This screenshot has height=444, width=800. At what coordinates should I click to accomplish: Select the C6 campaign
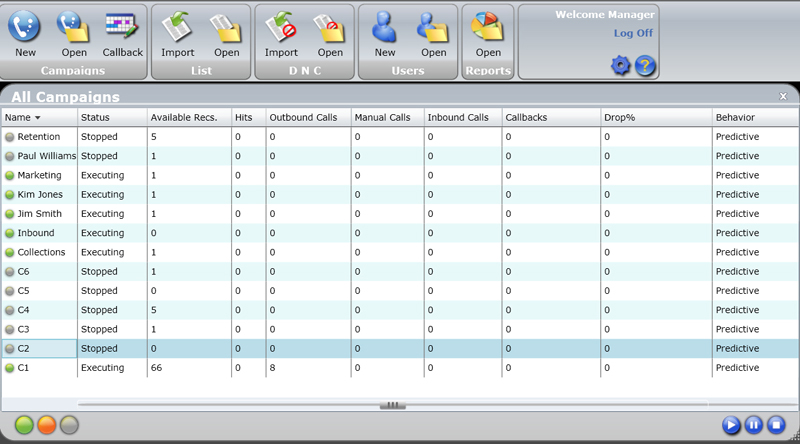click(400, 272)
